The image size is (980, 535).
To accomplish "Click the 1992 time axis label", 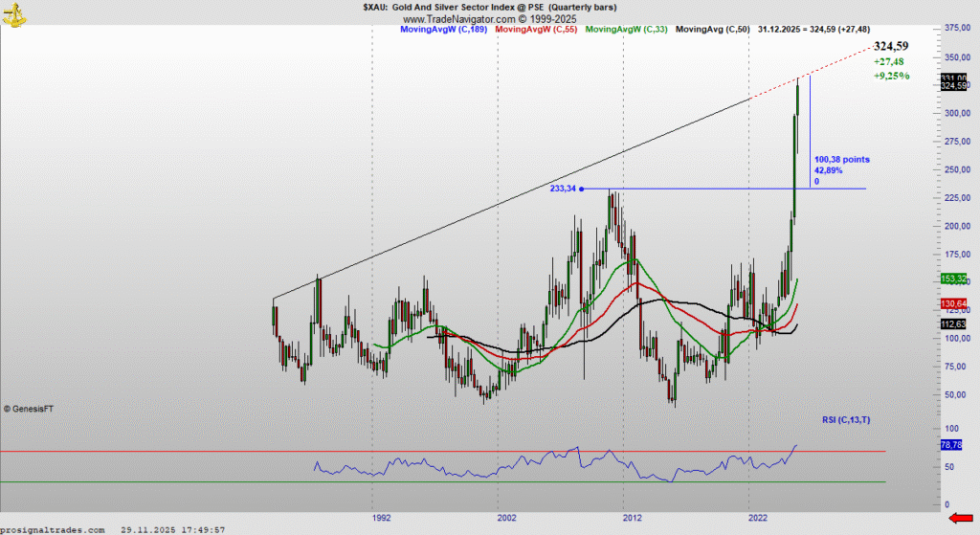I will [381, 518].
